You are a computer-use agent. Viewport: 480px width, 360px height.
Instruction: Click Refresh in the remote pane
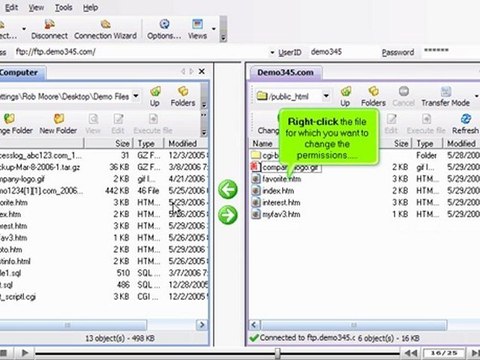tap(466, 124)
